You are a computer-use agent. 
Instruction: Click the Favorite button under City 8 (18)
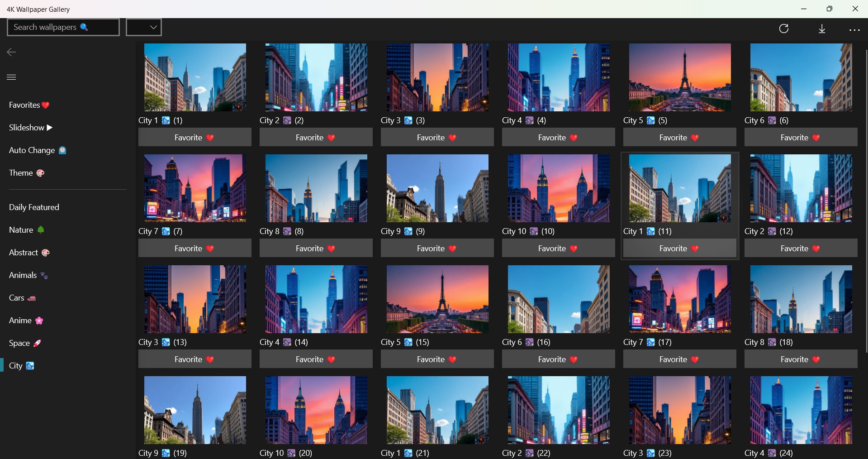tap(801, 359)
